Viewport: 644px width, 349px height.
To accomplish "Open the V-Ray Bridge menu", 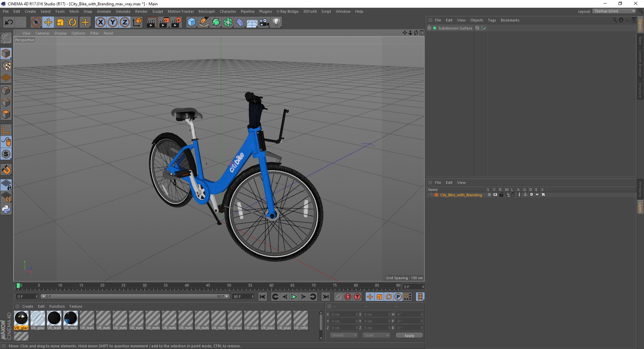I will pyautogui.click(x=287, y=11).
